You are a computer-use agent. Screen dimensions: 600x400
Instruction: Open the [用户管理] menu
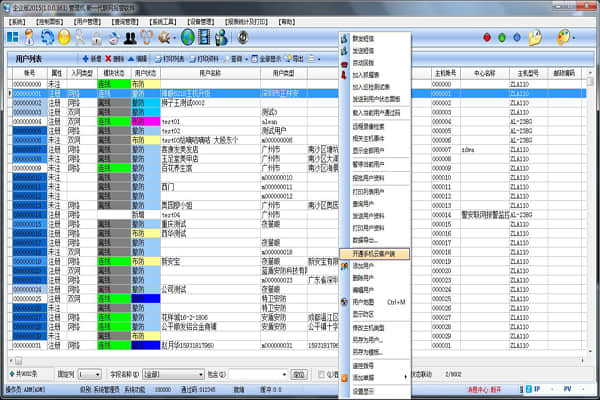pos(87,22)
